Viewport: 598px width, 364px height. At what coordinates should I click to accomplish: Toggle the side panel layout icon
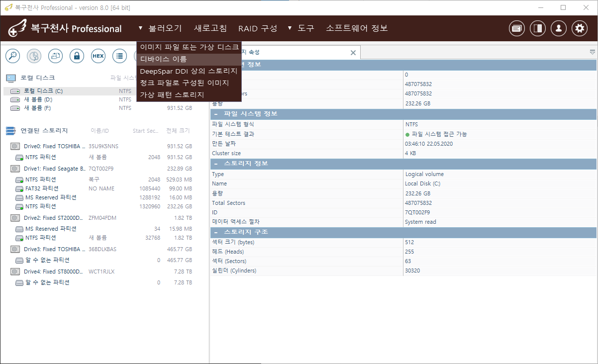click(x=537, y=28)
